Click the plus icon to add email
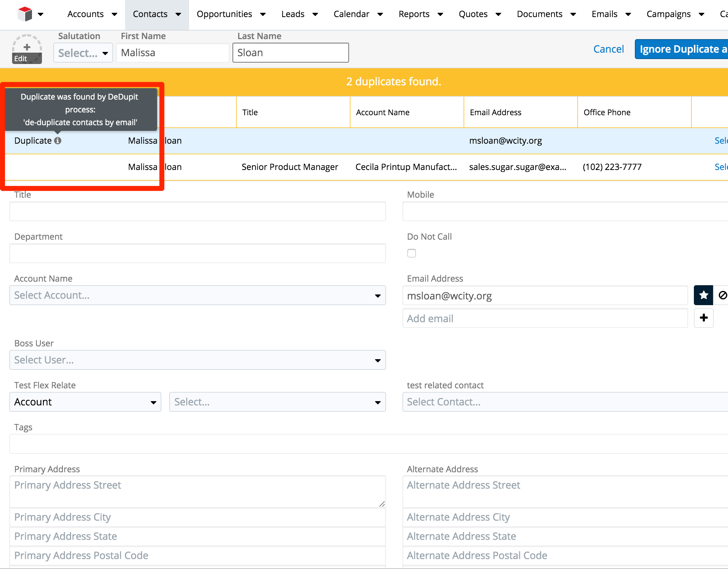728x569 pixels. [x=703, y=318]
